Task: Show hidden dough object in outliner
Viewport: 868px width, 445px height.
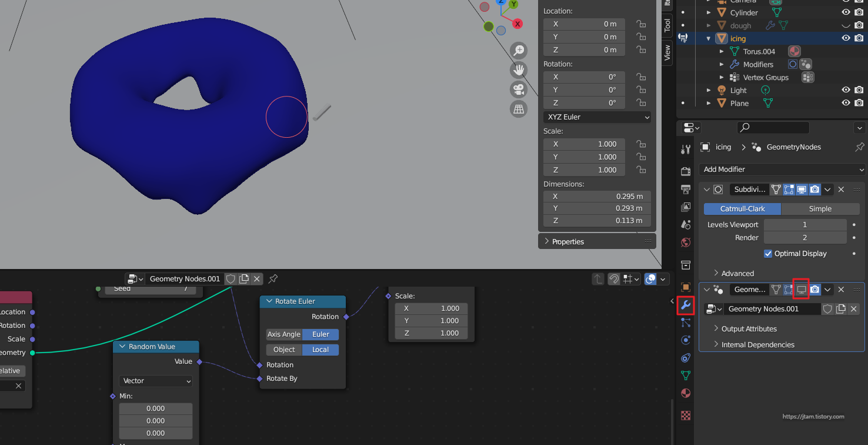Action: (846, 25)
